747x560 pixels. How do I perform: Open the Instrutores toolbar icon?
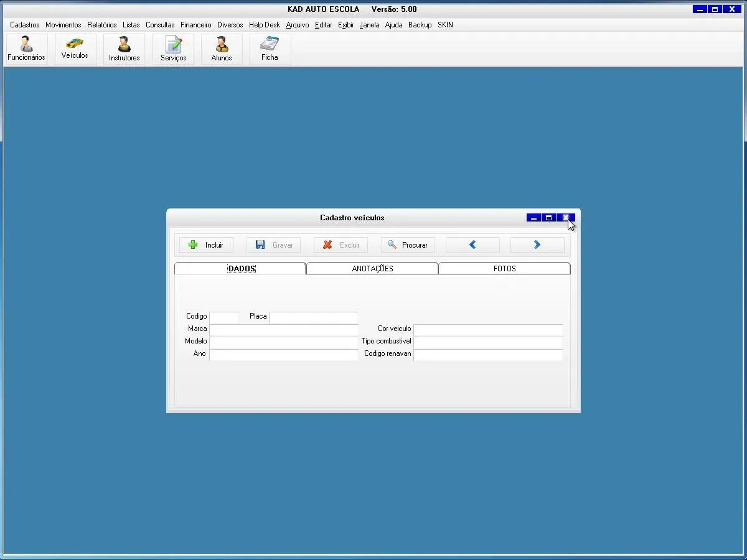tap(124, 49)
